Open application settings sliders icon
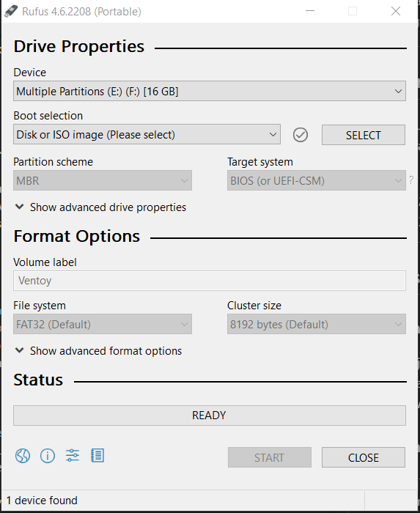The width and height of the screenshot is (420, 513). tap(73, 455)
